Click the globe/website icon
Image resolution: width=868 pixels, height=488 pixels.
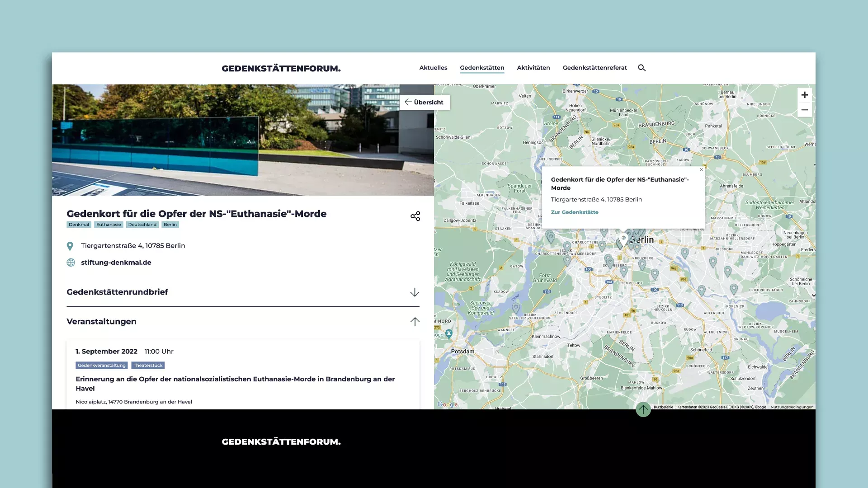click(70, 262)
